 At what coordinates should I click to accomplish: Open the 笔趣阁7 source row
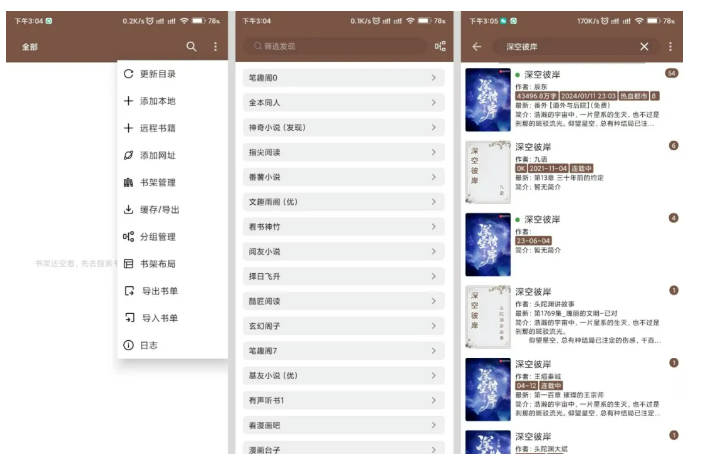coord(343,351)
